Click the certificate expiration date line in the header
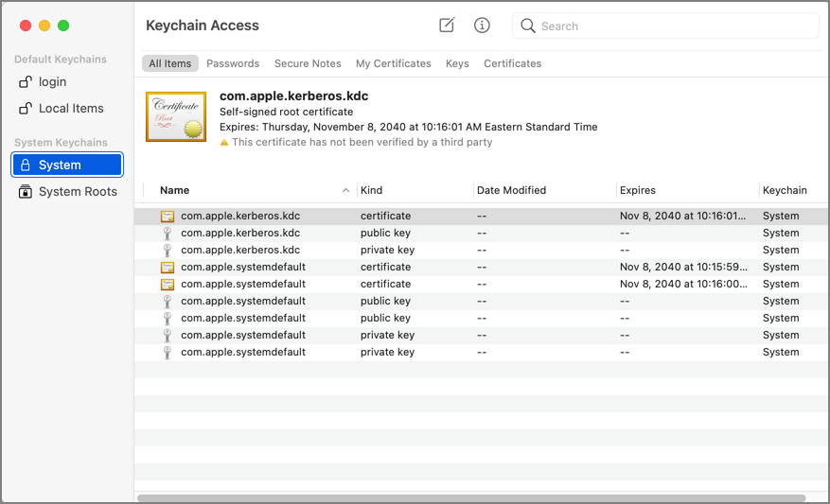 [x=409, y=127]
